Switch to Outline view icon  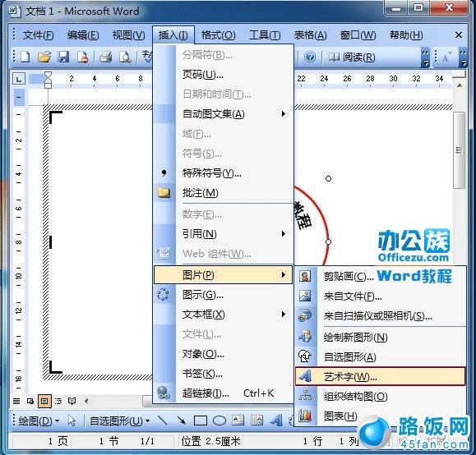pyautogui.click(x=58, y=402)
